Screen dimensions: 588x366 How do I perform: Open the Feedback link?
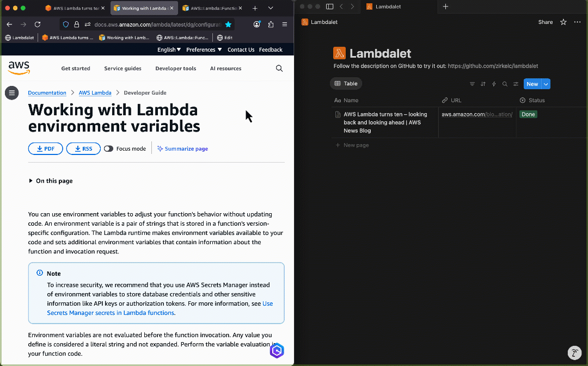[271, 49]
